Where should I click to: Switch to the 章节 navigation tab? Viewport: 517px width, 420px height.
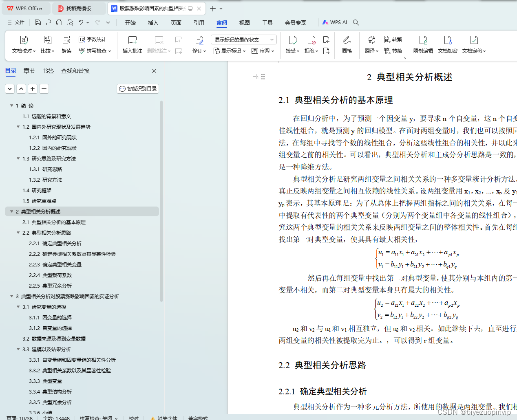pos(29,71)
